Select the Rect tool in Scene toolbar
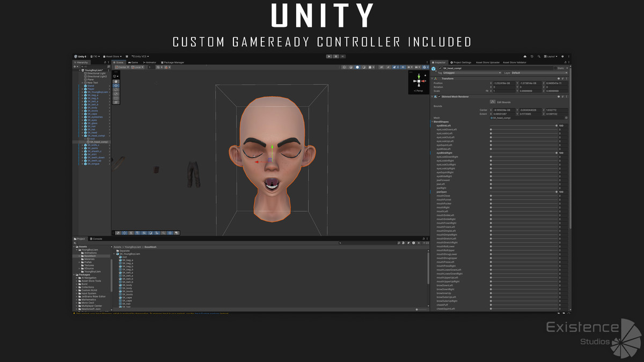644x362 pixels. tap(116, 98)
